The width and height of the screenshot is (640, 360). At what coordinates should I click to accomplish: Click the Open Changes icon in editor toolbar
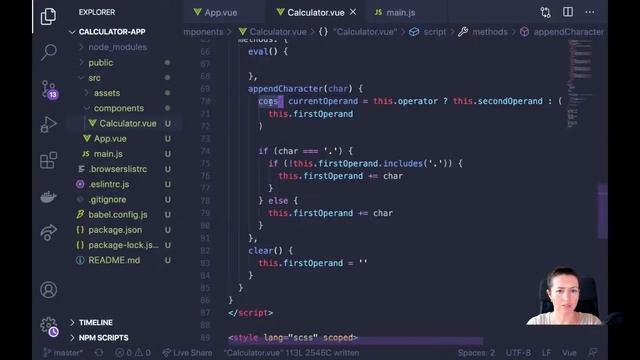(545, 12)
